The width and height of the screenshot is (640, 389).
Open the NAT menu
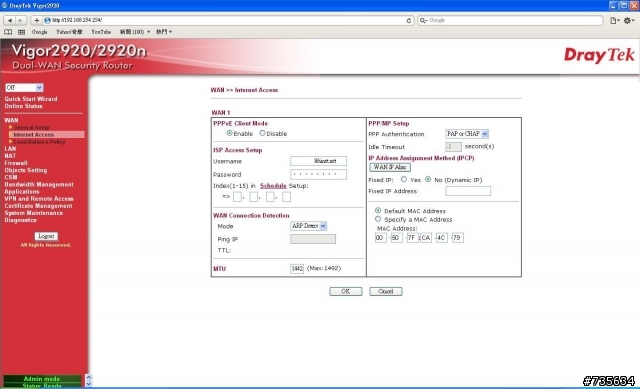coord(10,156)
